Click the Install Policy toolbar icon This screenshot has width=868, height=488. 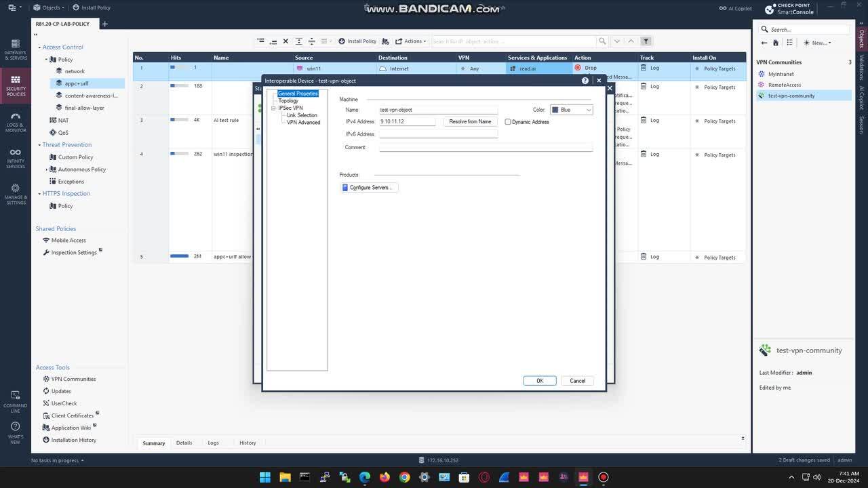coord(357,41)
